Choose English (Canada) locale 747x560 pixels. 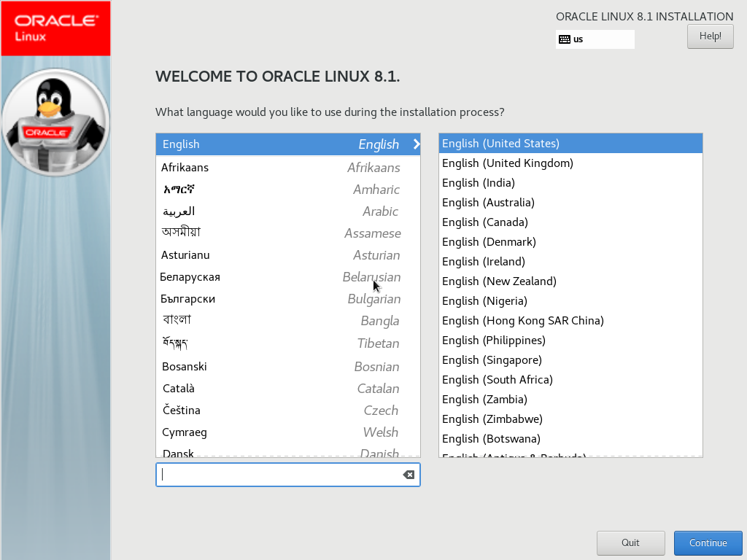click(570, 222)
